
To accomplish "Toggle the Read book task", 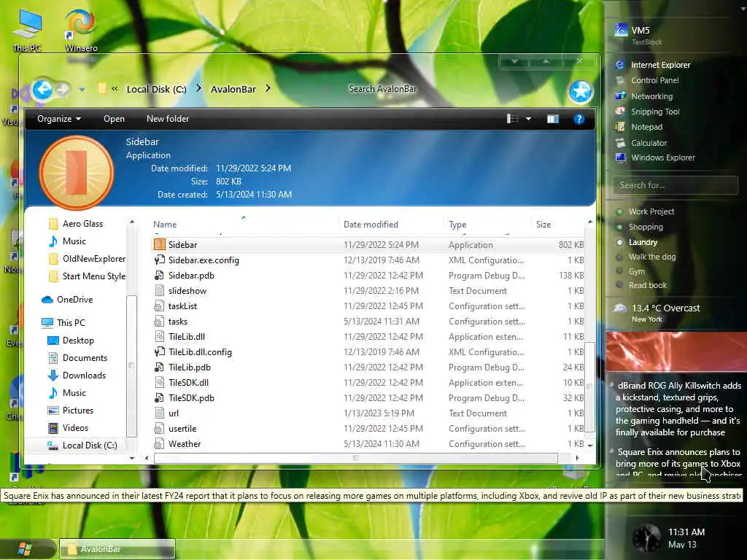I will [641, 285].
